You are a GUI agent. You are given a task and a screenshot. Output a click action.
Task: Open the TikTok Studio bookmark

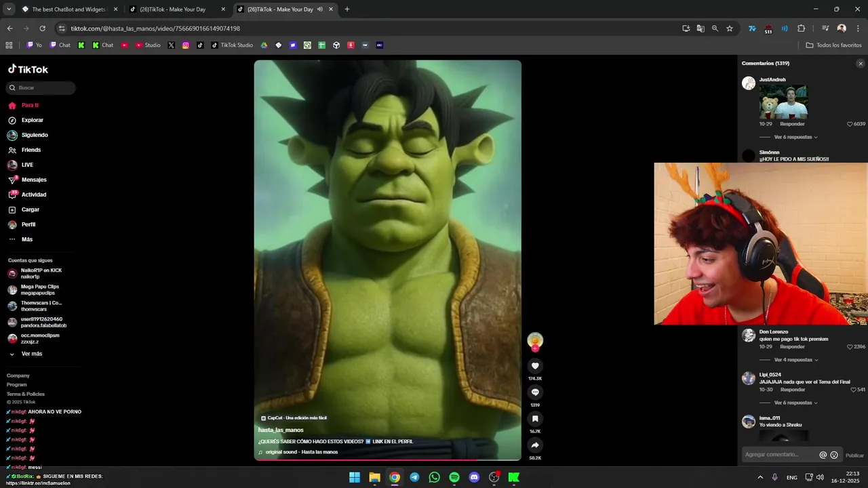click(x=232, y=45)
